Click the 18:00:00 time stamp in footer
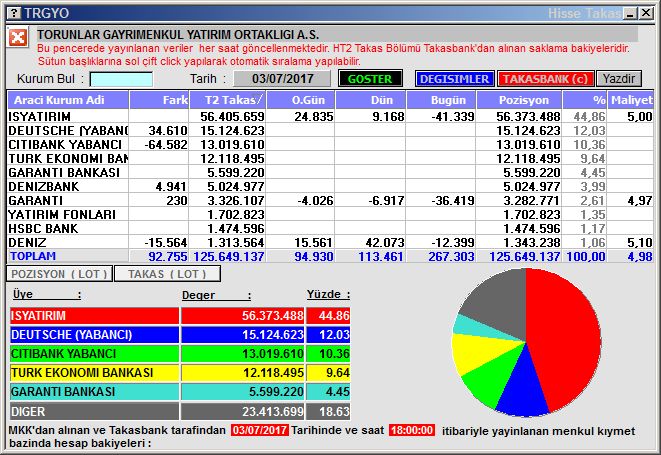 click(411, 430)
